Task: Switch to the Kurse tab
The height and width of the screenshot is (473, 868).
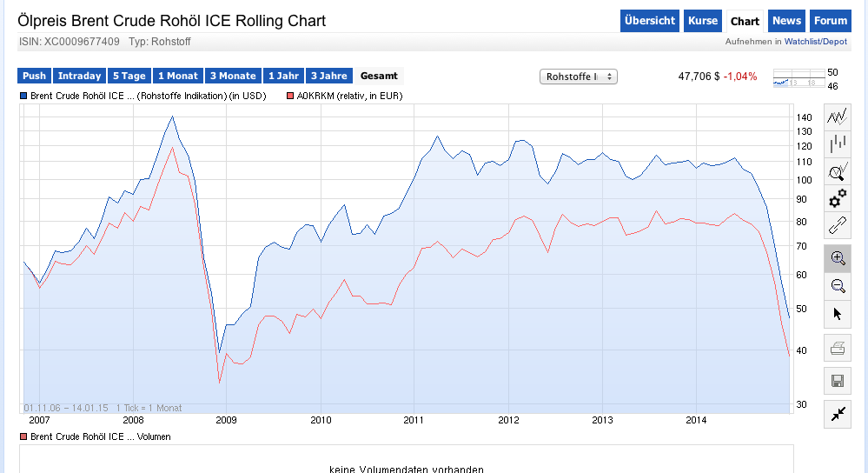Action: pos(703,21)
